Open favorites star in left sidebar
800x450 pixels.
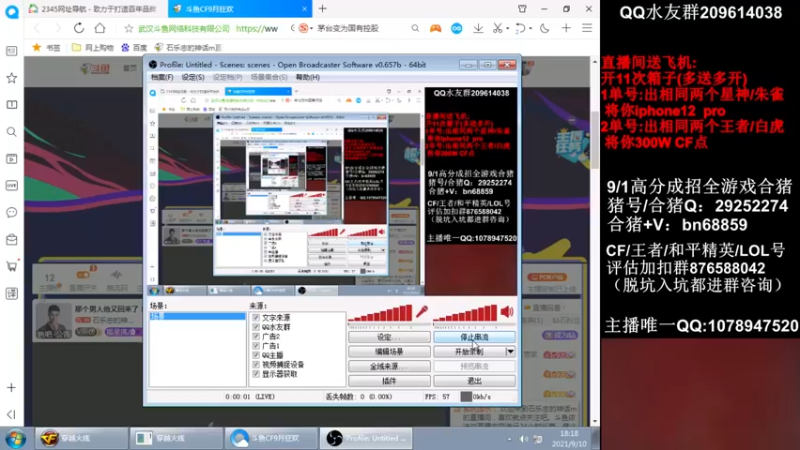coord(11,78)
